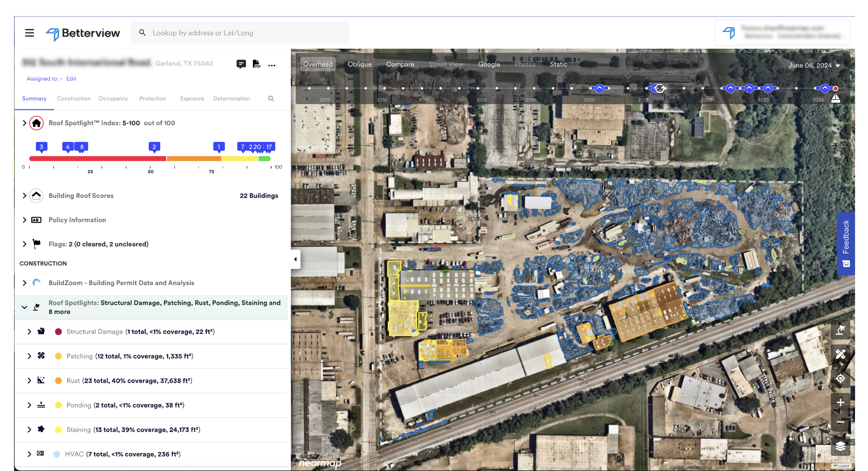Viewport: 868px width, 471px height.
Task: Switch to the Construction tab
Action: pos(73,98)
